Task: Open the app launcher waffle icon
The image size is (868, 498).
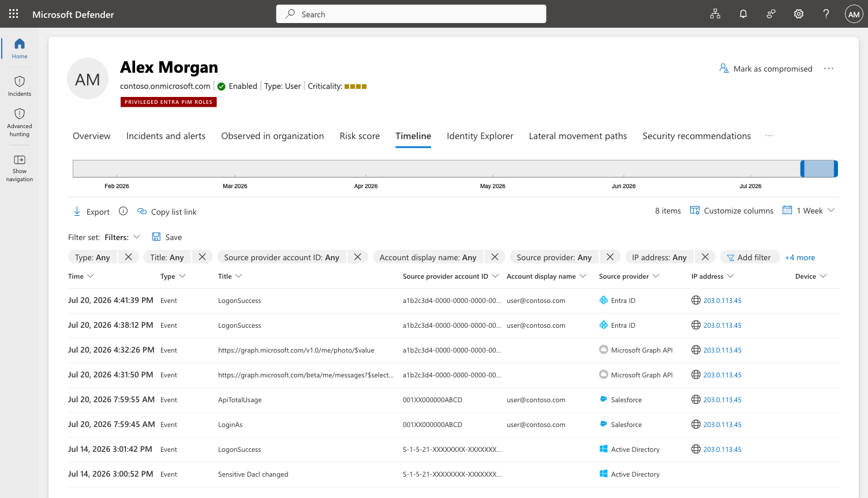Action: 14,14
